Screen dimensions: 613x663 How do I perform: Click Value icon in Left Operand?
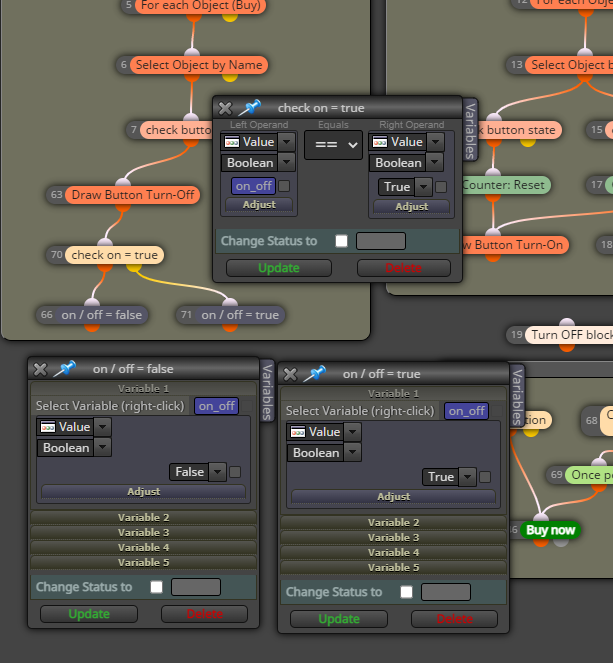232,142
